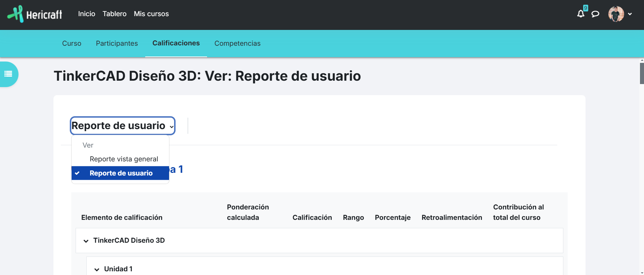Open Mis cursos

[151, 14]
